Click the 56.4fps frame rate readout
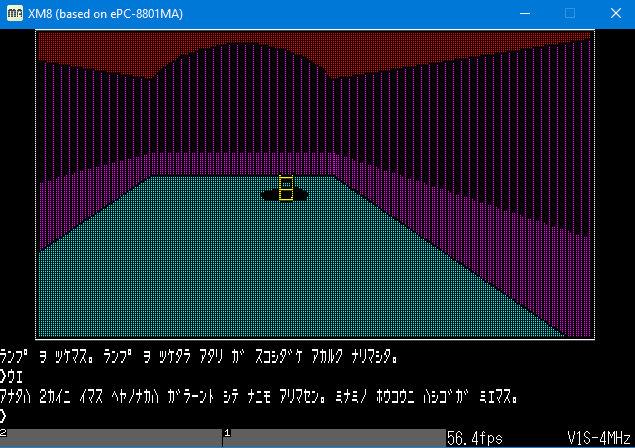This screenshot has height=448, width=635. coord(474,438)
